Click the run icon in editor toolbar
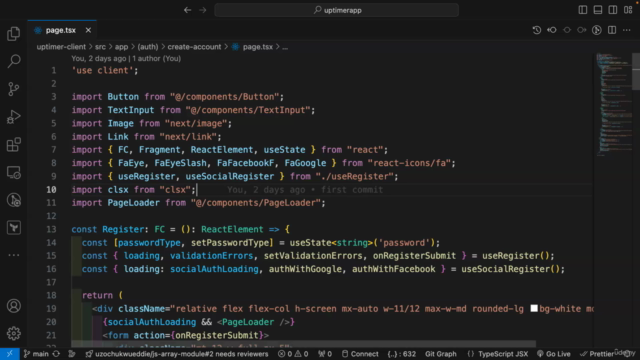Image resolution: width=640 pixels, height=360 pixels. coord(597,30)
